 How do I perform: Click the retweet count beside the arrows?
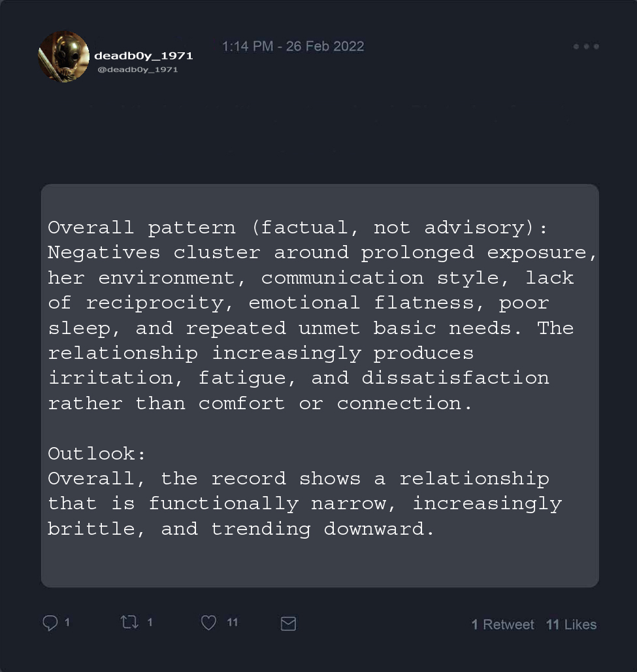[x=150, y=623]
